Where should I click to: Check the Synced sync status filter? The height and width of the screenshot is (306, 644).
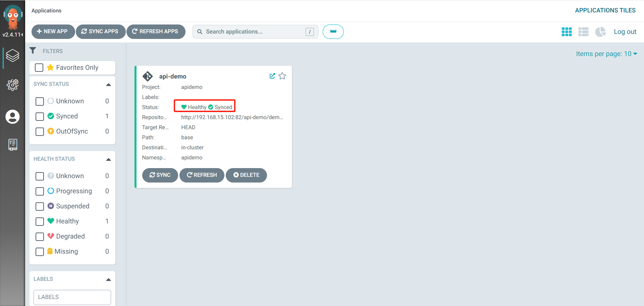click(39, 116)
